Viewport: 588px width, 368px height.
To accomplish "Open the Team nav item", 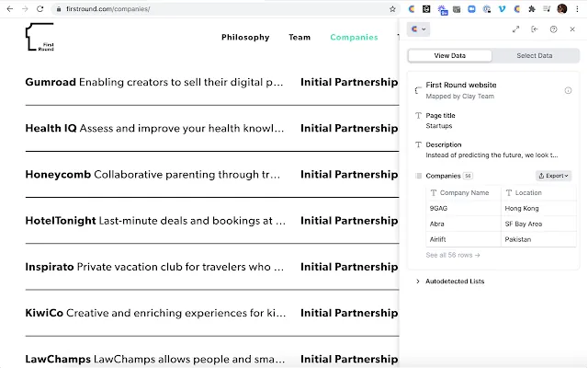I will pyautogui.click(x=300, y=37).
